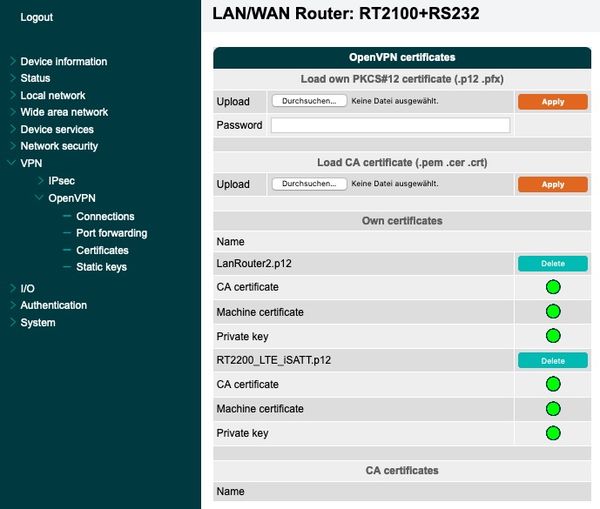Open OpenVPN Connections page

click(x=105, y=216)
